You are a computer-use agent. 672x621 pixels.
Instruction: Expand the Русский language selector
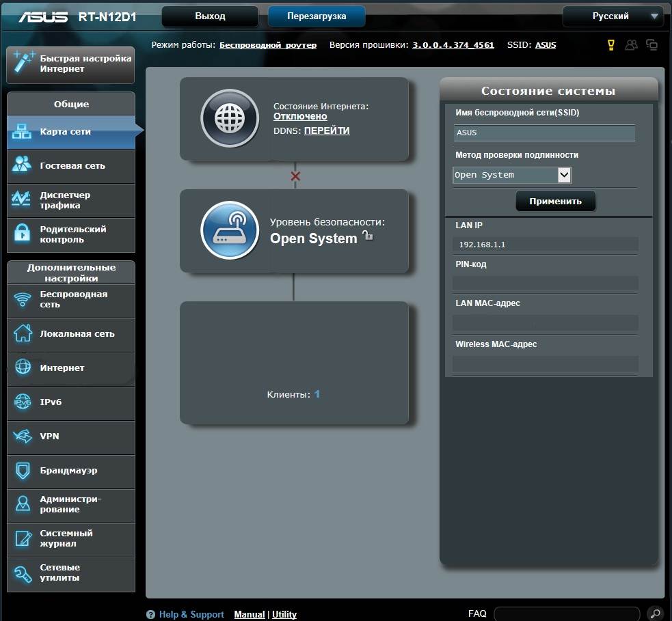pyautogui.click(x=613, y=16)
